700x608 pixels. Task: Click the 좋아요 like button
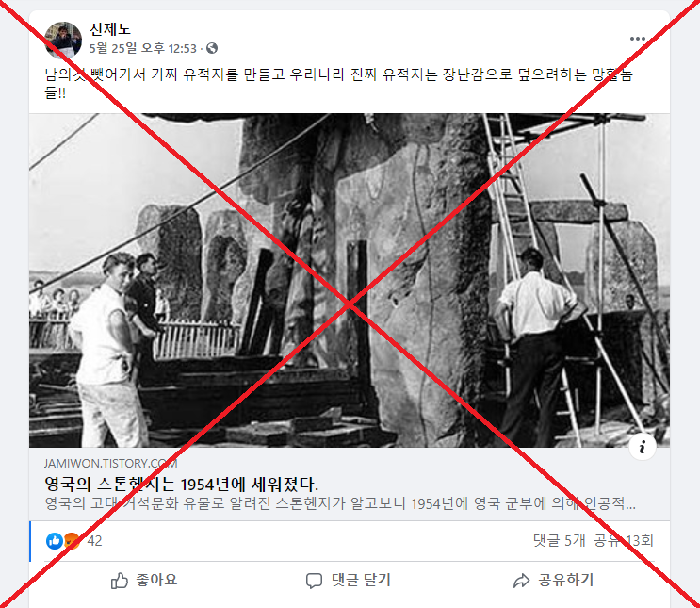pos(144,581)
